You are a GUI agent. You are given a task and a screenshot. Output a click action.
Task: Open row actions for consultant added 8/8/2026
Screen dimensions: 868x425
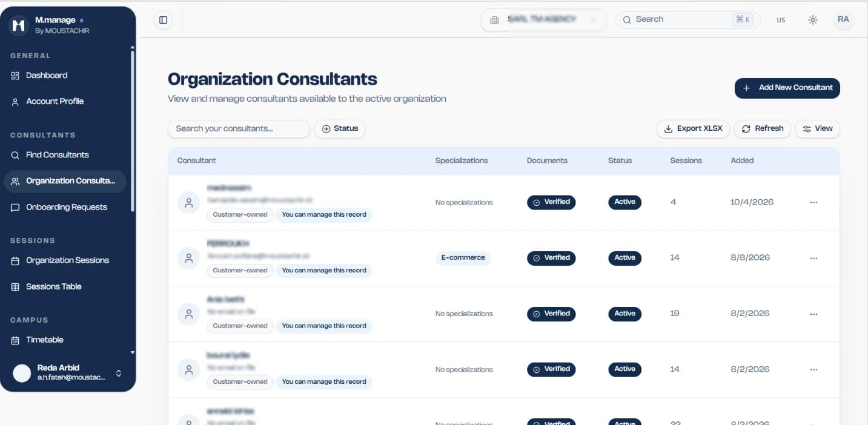tap(813, 259)
